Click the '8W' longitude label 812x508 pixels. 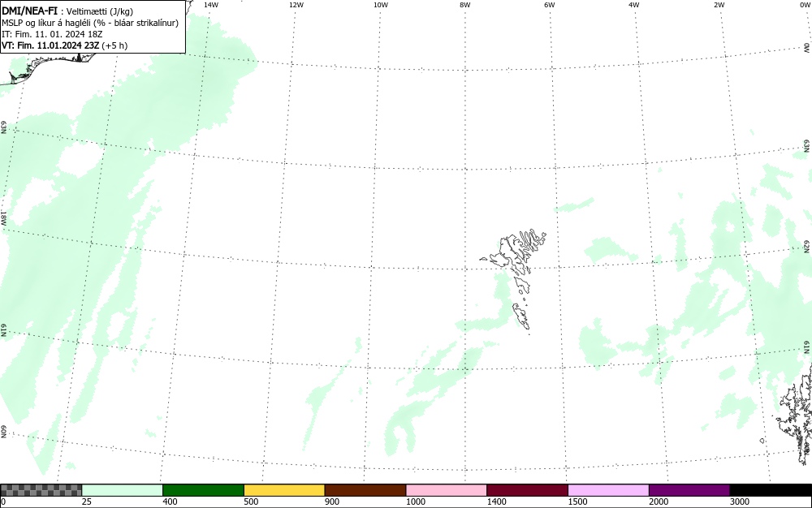[465, 5]
